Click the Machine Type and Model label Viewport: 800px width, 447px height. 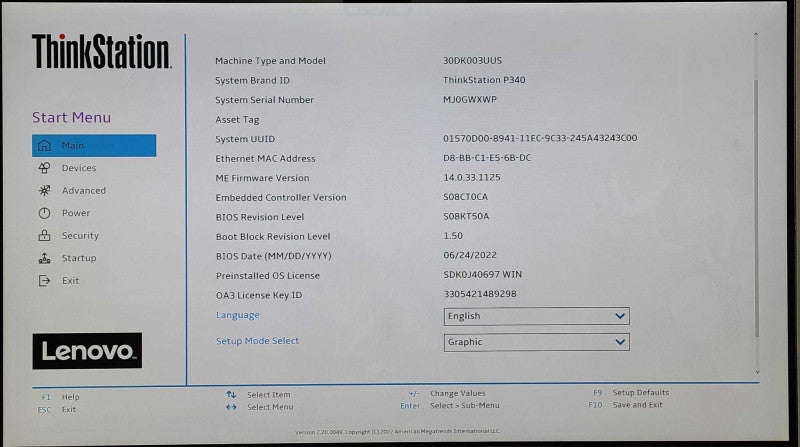pos(270,60)
